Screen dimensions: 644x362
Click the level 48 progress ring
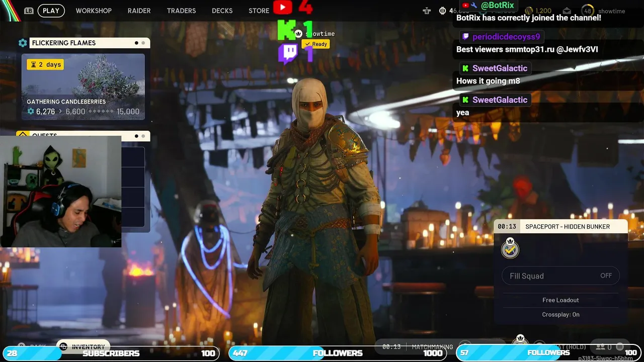pos(587,11)
